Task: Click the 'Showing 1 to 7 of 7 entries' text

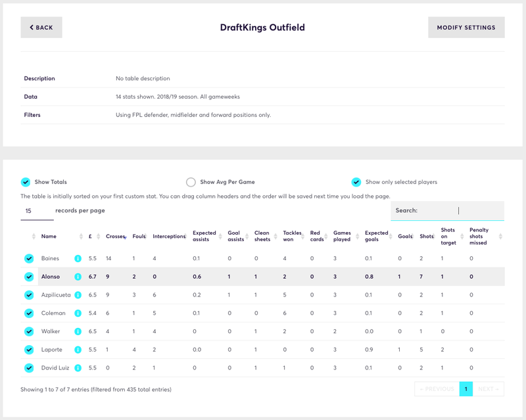Action: [96, 390]
